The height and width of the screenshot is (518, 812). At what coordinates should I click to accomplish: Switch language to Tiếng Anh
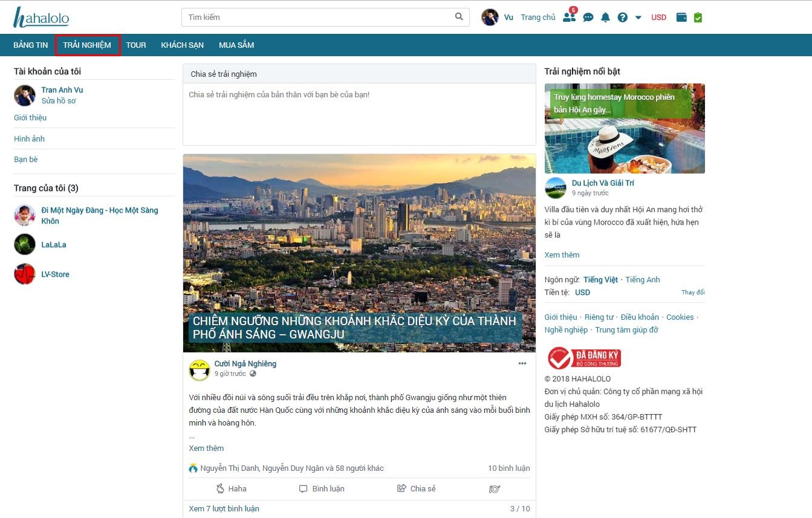click(x=642, y=280)
